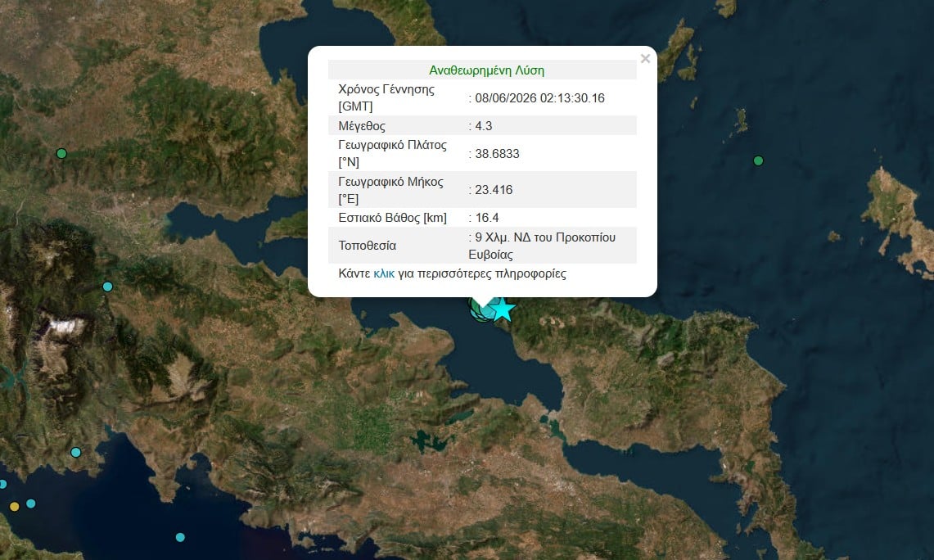Select the longitude value 23.416
934x560 pixels.
tap(494, 189)
